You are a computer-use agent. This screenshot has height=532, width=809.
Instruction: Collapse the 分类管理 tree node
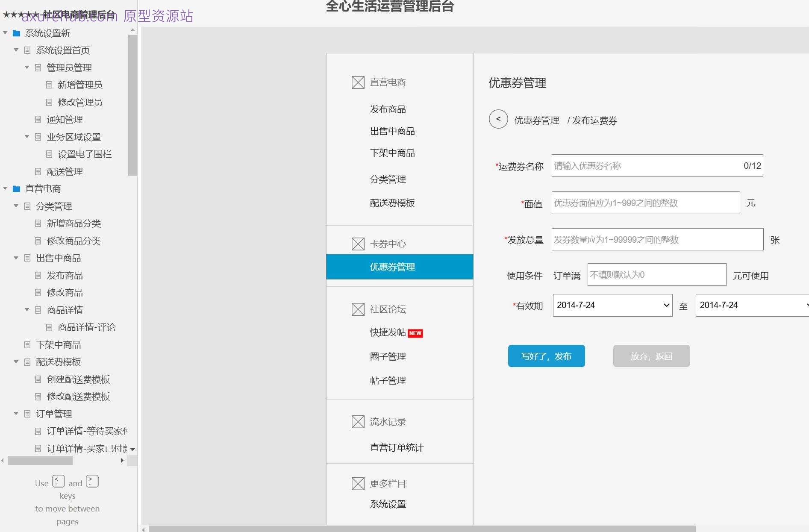16,206
